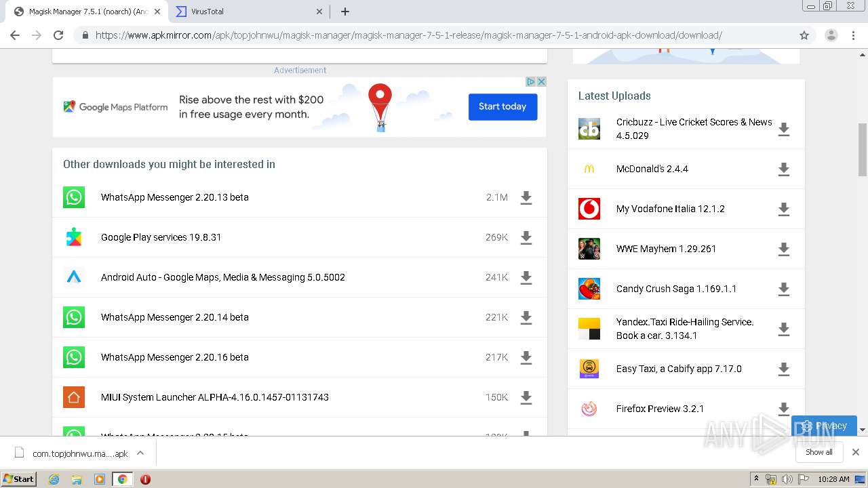Image resolution: width=868 pixels, height=488 pixels.
Task: Open AdChoices info icon on the ad
Action: (532, 81)
